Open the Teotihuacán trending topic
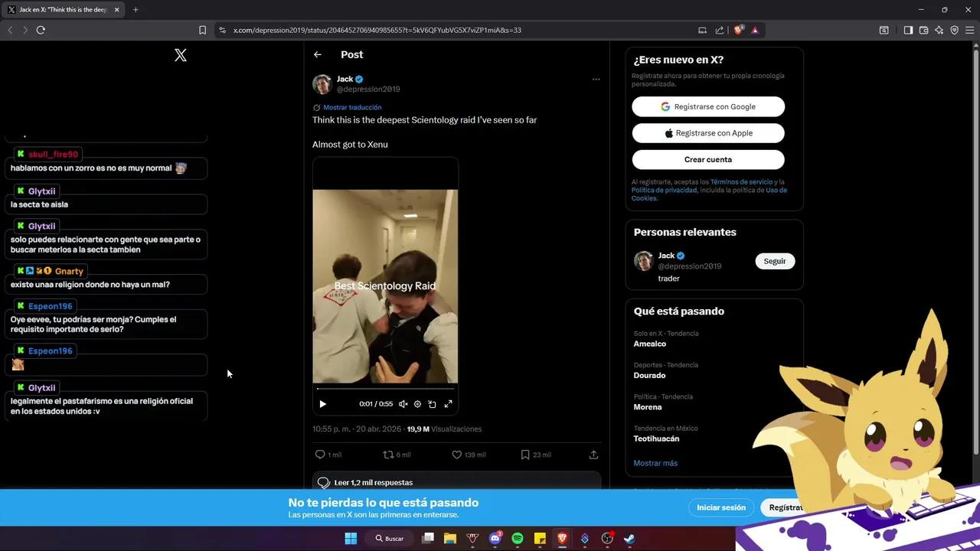 click(x=656, y=439)
